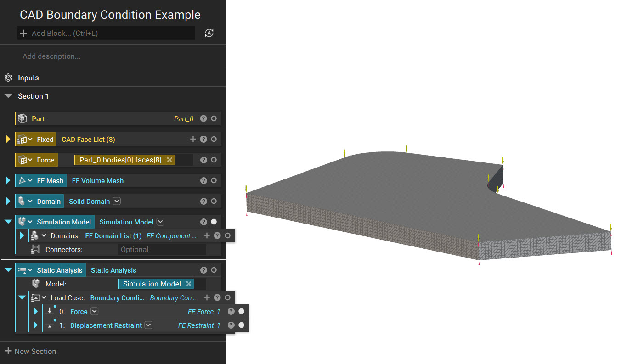Collapse the Section 1 header
This screenshot has height=364, width=621.
(8, 96)
